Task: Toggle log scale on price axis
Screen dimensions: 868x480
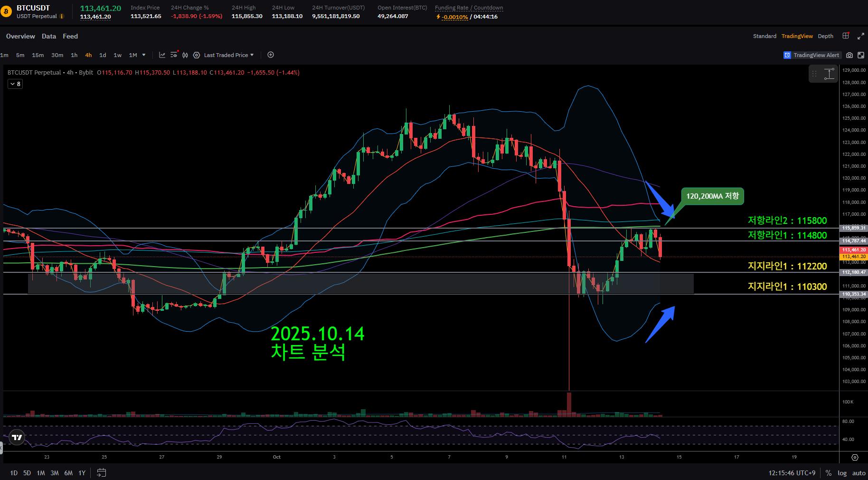Action: tap(842, 473)
